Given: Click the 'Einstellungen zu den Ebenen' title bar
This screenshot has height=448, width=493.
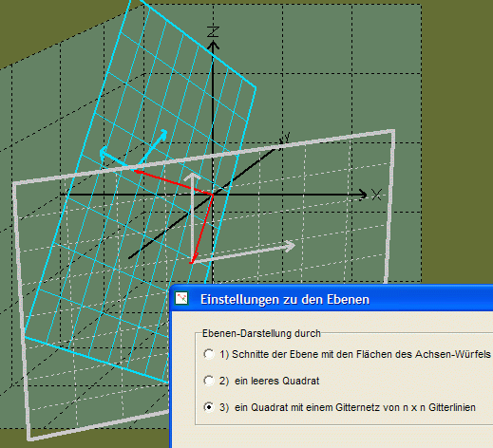Looking at the screenshot, I should (332, 299).
